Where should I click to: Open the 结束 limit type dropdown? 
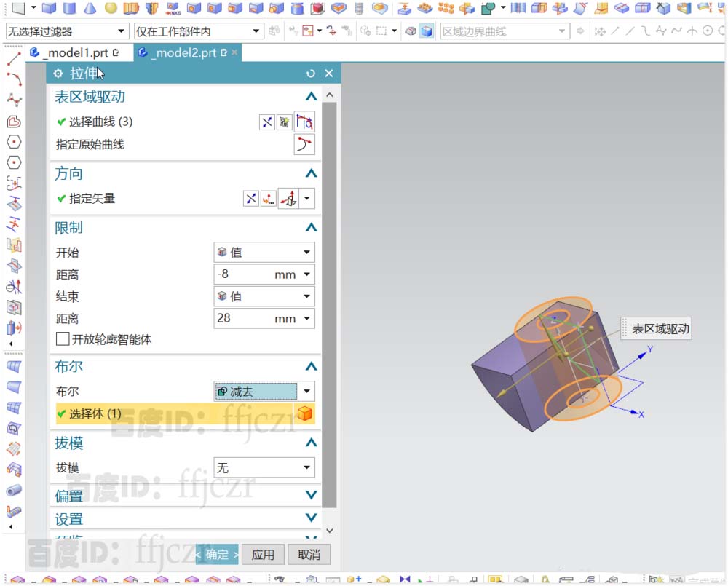click(x=264, y=296)
